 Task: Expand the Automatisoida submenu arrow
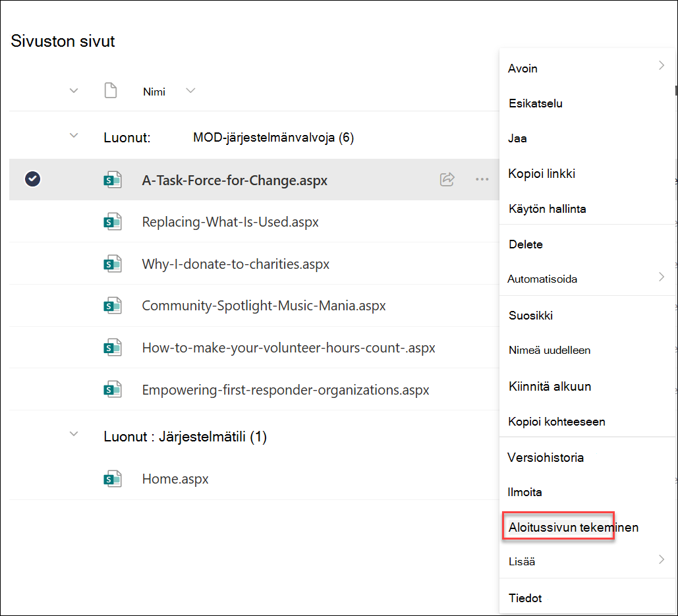(662, 277)
